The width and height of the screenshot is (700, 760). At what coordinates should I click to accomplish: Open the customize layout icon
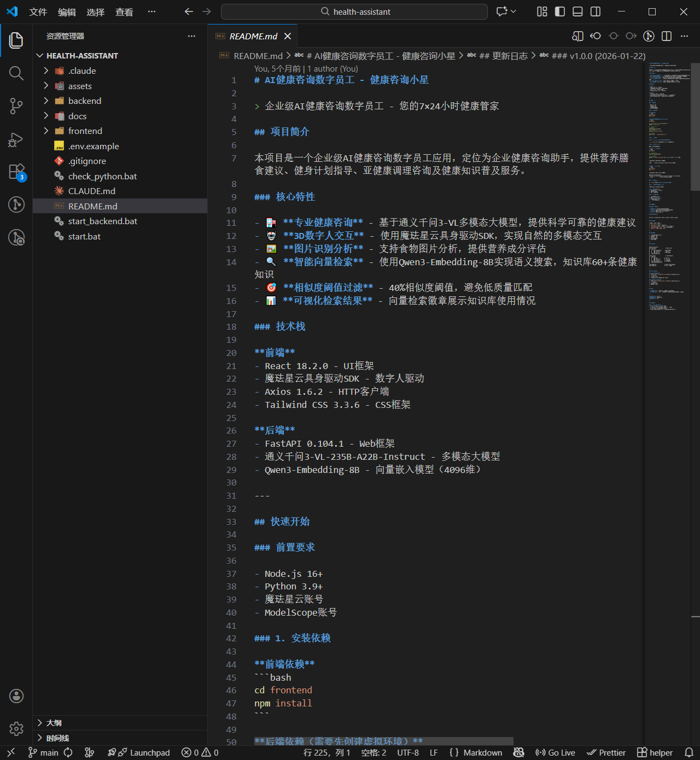[x=542, y=11]
